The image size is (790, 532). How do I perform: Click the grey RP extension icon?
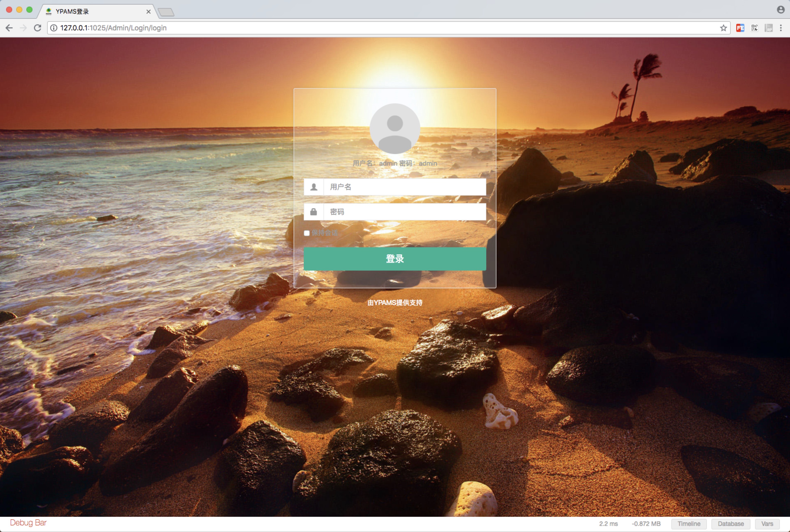769,28
